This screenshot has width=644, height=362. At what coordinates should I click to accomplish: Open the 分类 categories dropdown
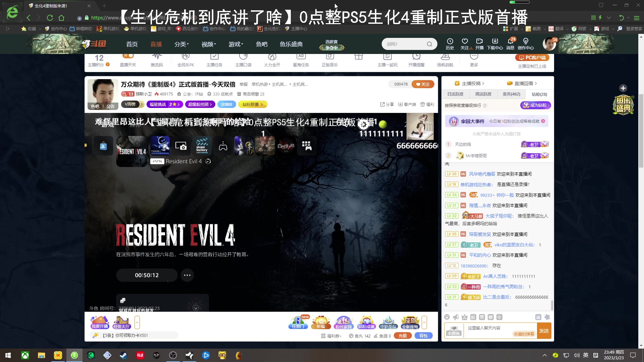[181, 44]
